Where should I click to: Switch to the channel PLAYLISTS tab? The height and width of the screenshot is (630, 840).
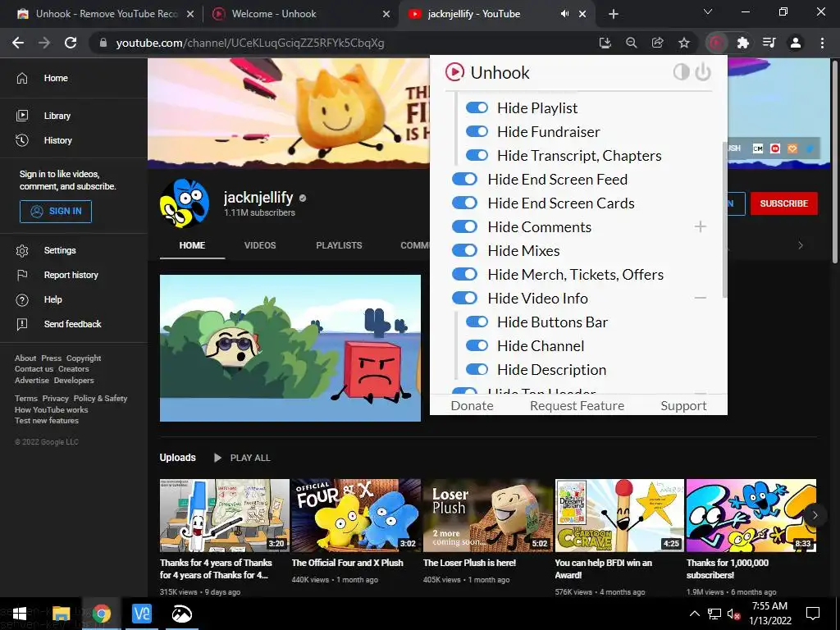[x=339, y=245]
